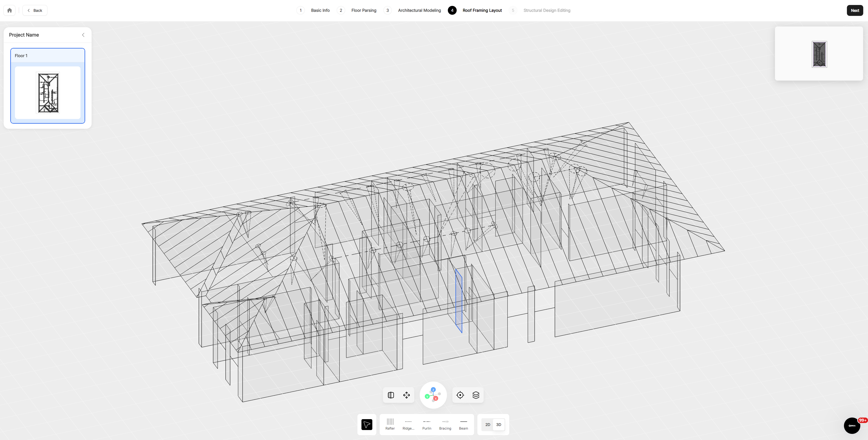
Task: Enable the pan move tool
Action: pyautogui.click(x=406, y=395)
